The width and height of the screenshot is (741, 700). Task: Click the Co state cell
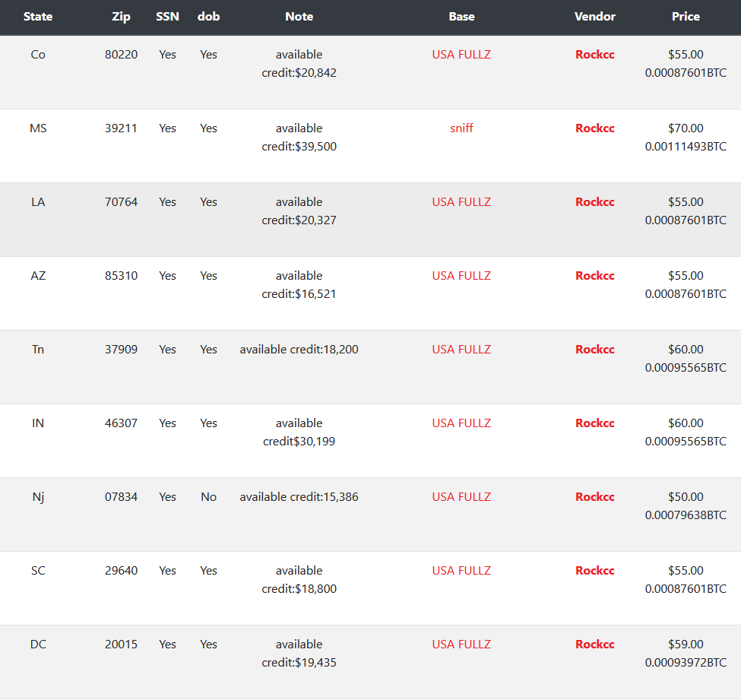[38, 55]
